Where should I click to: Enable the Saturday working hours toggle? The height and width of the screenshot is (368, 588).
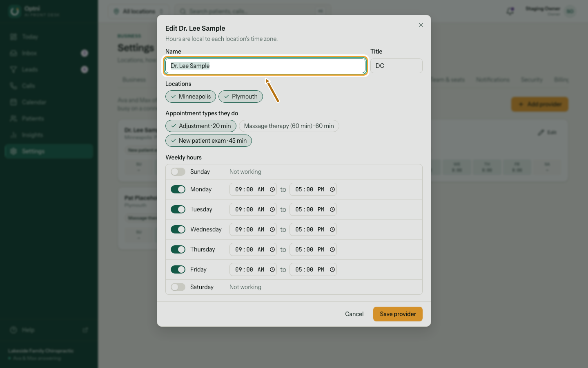(178, 287)
